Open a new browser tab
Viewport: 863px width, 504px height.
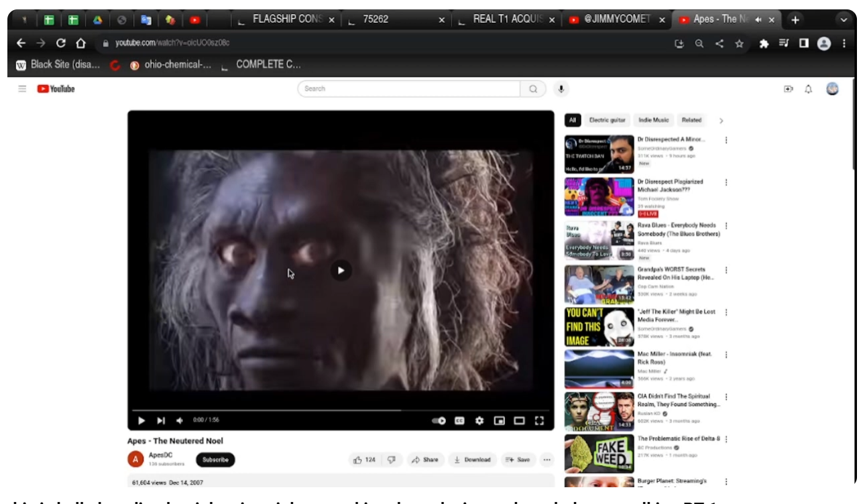(795, 19)
